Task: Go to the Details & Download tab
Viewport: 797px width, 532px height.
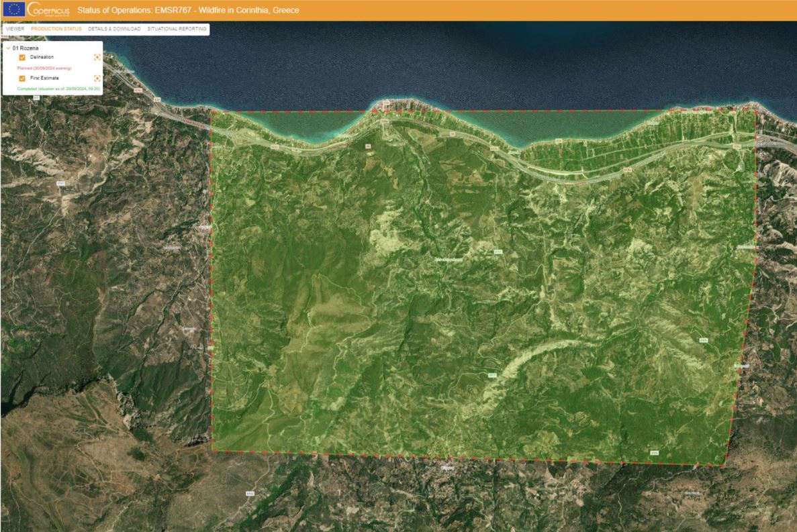Action: click(114, 29)
